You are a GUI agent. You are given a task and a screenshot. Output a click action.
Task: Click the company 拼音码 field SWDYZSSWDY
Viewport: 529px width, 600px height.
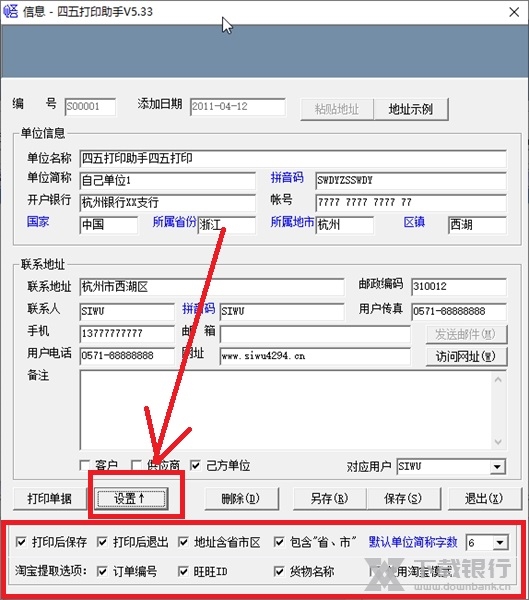point(411,180)
